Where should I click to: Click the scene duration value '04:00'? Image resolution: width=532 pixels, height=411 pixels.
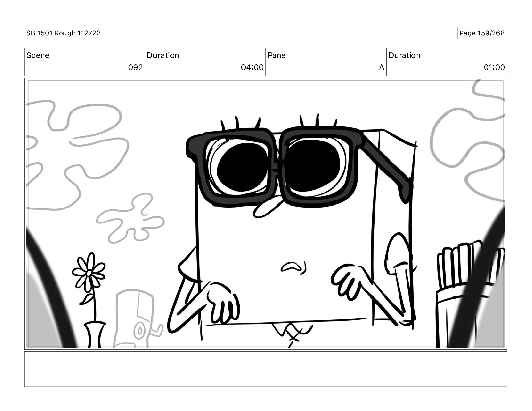coord(252,67)
